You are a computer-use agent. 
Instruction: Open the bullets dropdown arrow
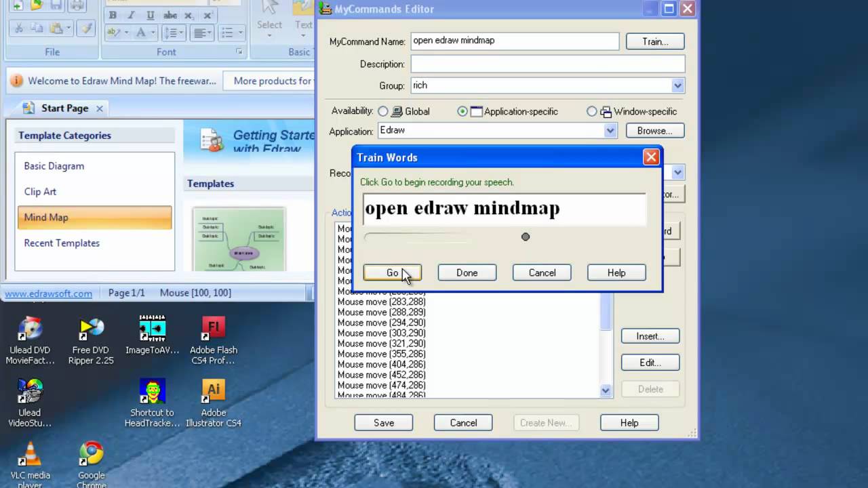[240, 33]
